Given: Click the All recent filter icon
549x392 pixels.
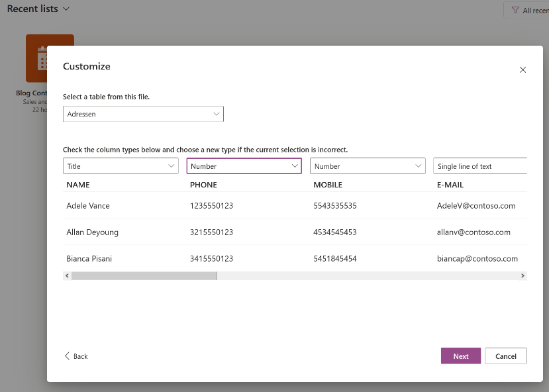Looking at the screenshot, I should pos(515,10).
